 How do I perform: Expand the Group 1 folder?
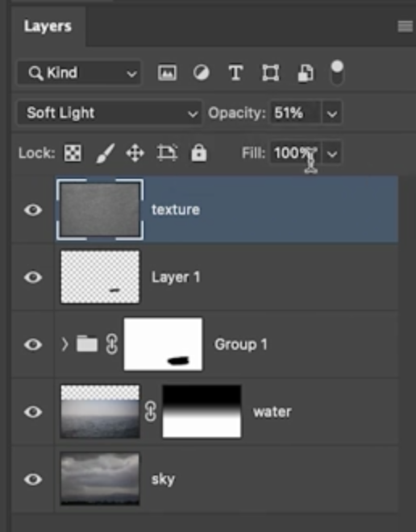coord(64,345)
